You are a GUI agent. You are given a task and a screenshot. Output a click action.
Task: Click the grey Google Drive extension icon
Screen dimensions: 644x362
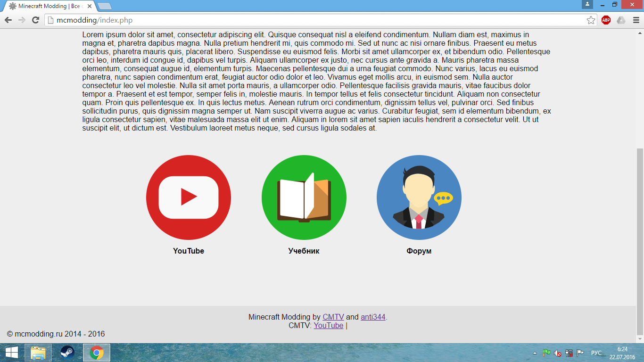tap(621, 20)
